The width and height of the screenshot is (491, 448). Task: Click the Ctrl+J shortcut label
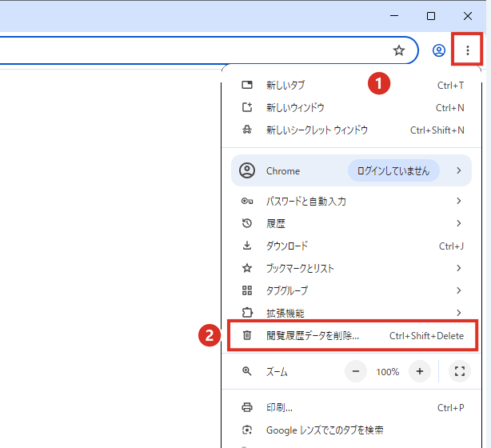click(x=451, y=246)
